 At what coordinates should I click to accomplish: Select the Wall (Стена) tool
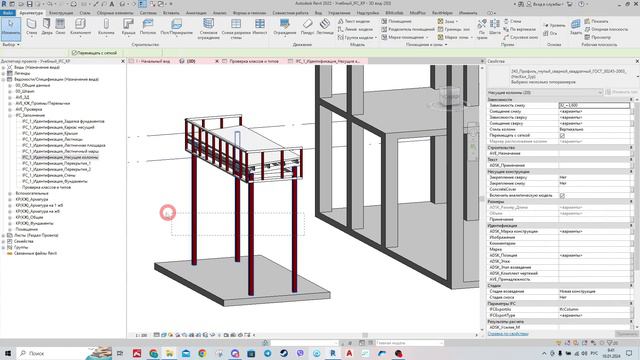(31, 27)
